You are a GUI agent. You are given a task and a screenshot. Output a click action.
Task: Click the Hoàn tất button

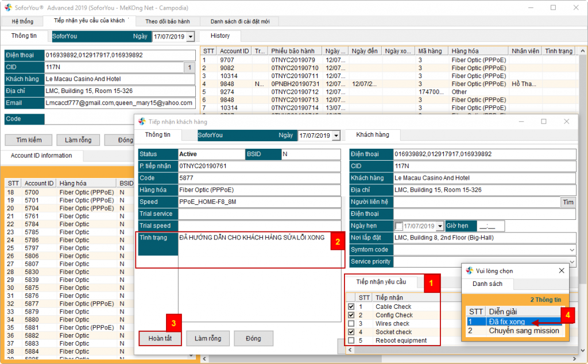[160, 338]
